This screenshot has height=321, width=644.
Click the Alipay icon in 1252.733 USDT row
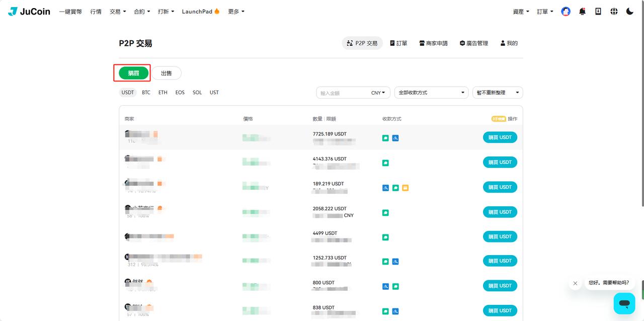pos(395,262)
